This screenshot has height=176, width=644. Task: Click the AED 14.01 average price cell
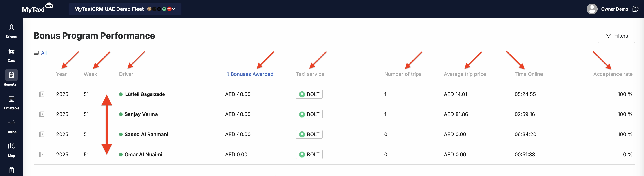455,94
